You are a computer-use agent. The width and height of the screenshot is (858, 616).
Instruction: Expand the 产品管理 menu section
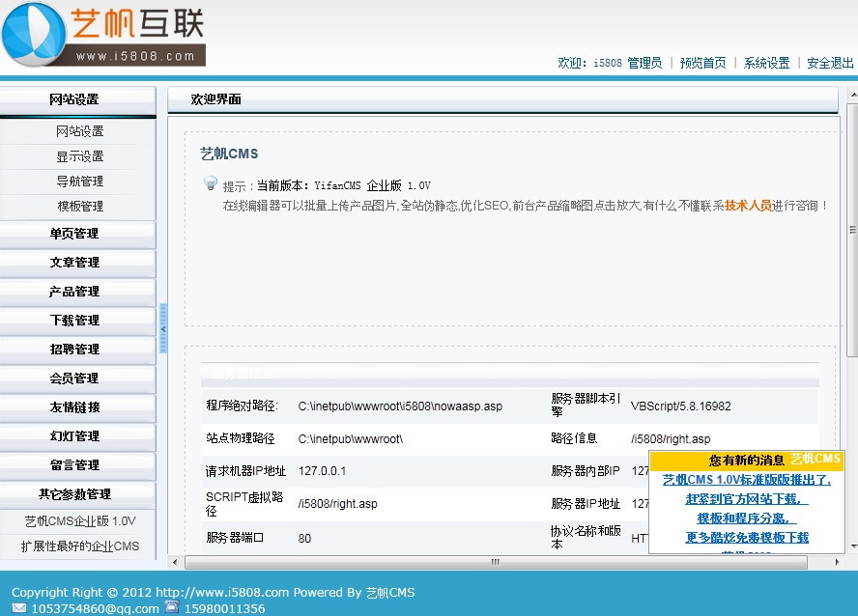[x=77, y=292]
